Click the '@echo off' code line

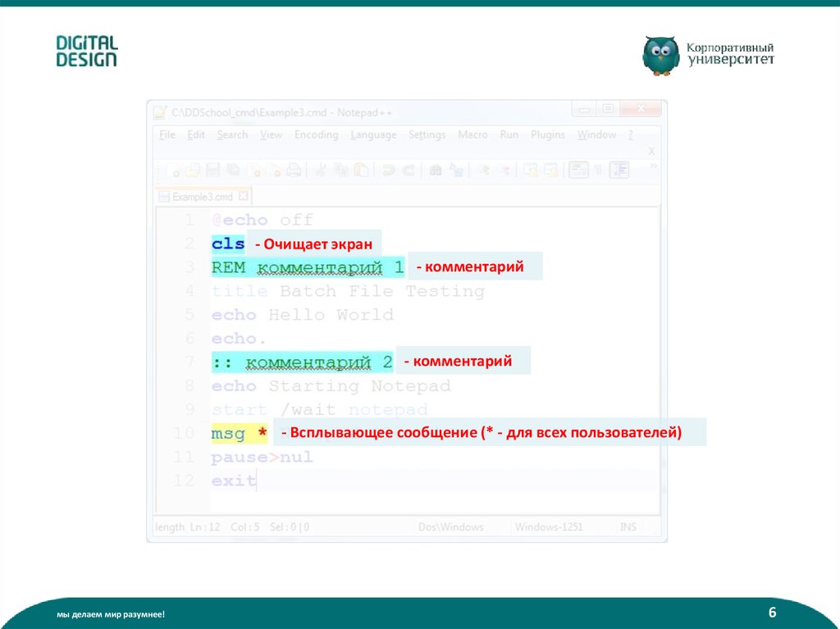[262, 220]
